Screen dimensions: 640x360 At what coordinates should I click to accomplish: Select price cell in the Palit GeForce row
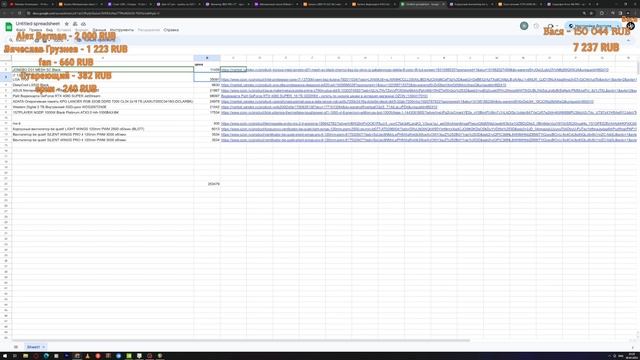pyautogui.click(x=207, y=96)
